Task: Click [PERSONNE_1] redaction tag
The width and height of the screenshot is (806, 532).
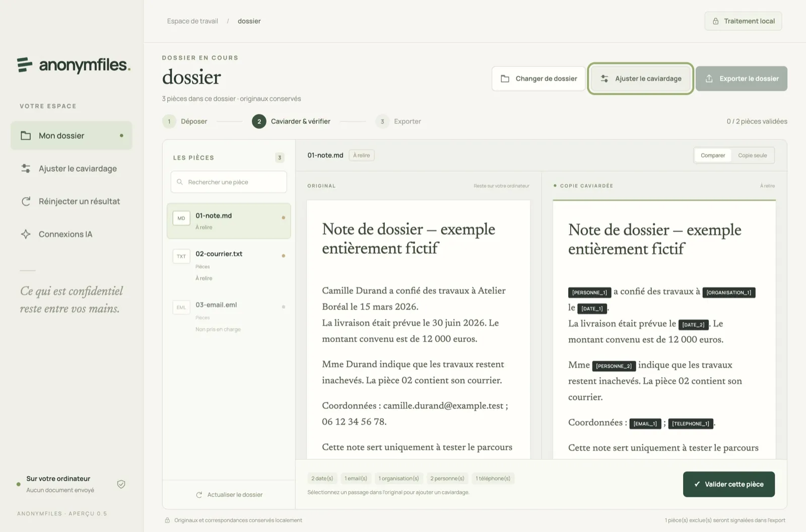Action: coord(589,292)
